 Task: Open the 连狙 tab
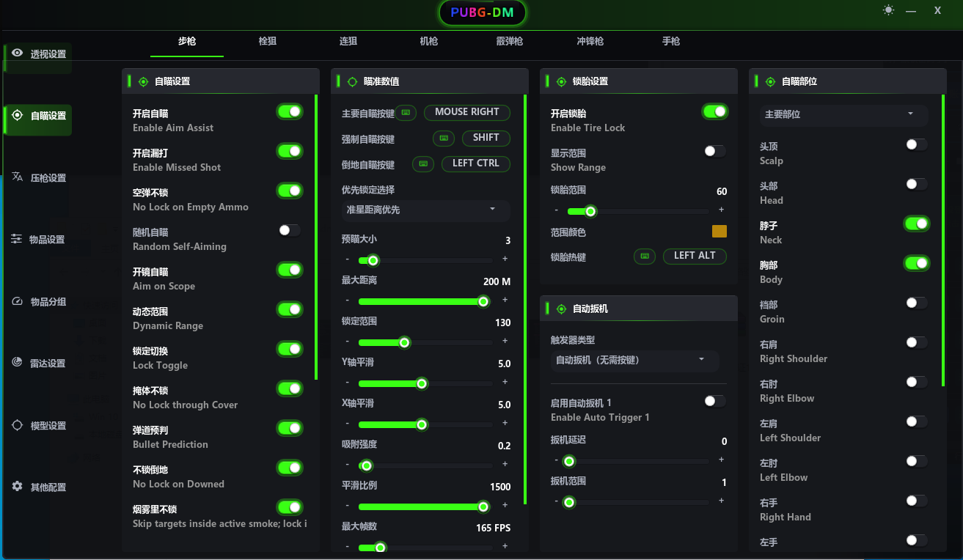point(348,42)
